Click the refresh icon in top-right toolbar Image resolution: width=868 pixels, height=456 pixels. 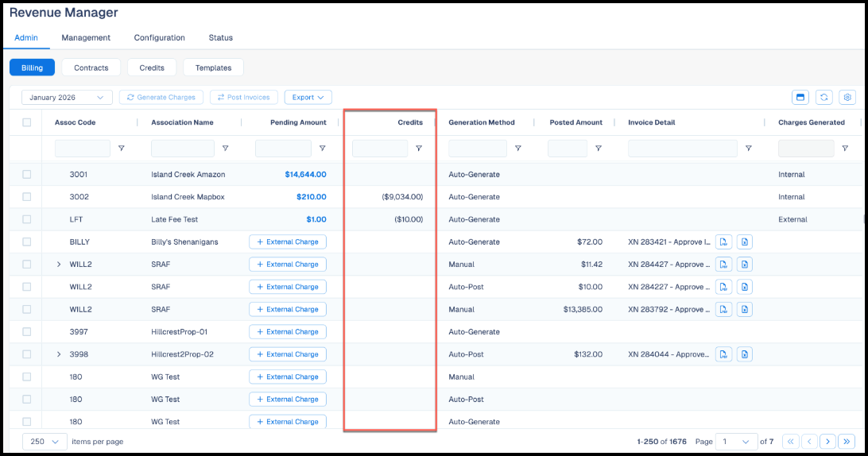[823, 98]
